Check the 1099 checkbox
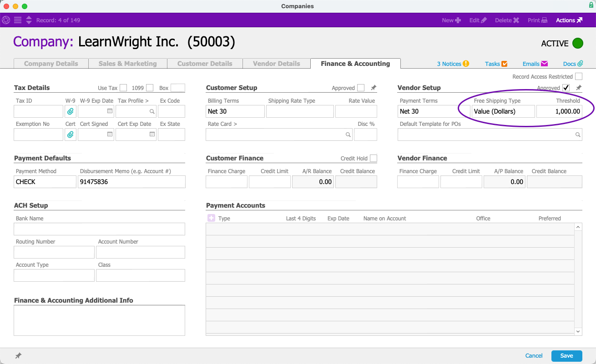The height and width of the screenshot is (364, 596). 150,88
